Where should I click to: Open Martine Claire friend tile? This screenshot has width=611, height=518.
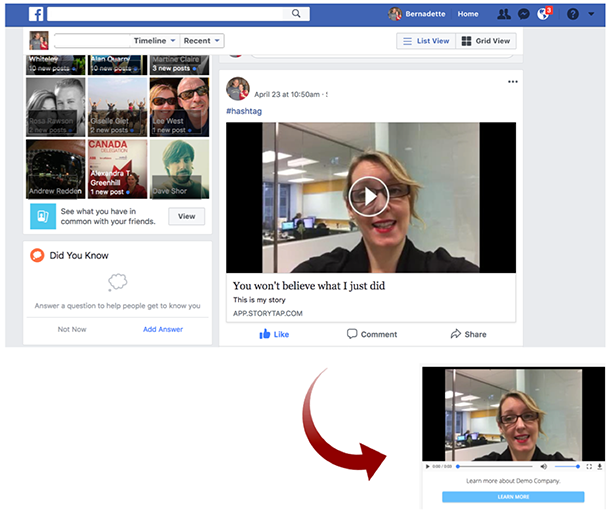pyautogui.click(x=179, y=65)
